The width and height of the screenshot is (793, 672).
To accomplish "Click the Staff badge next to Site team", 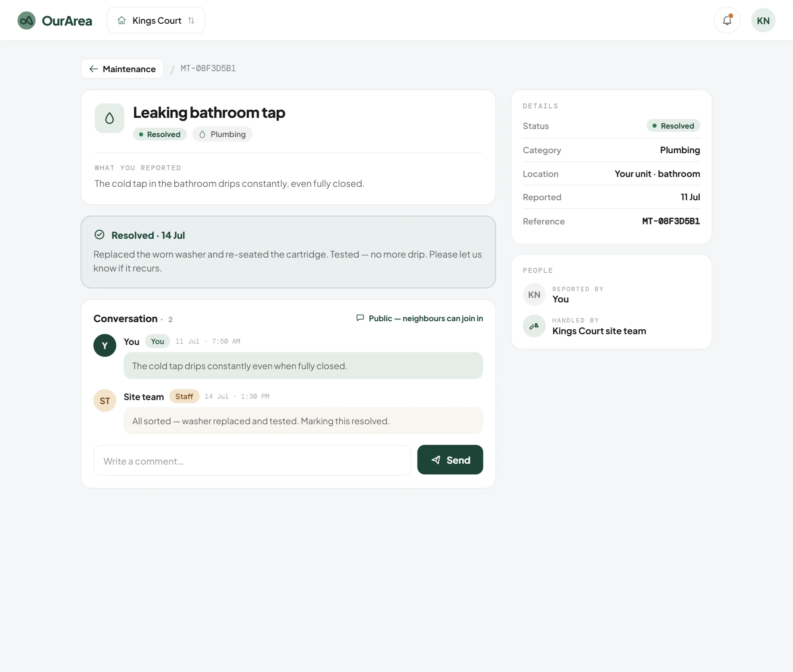I will (x=184, y=396).
